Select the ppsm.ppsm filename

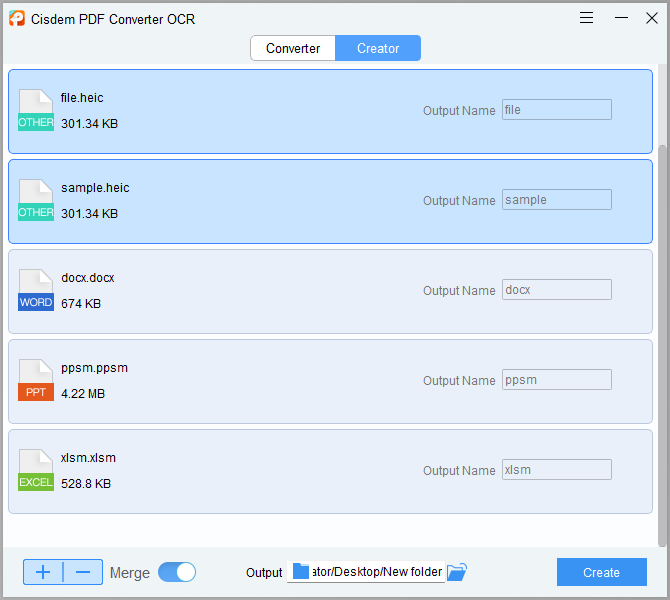pos(94,368)
